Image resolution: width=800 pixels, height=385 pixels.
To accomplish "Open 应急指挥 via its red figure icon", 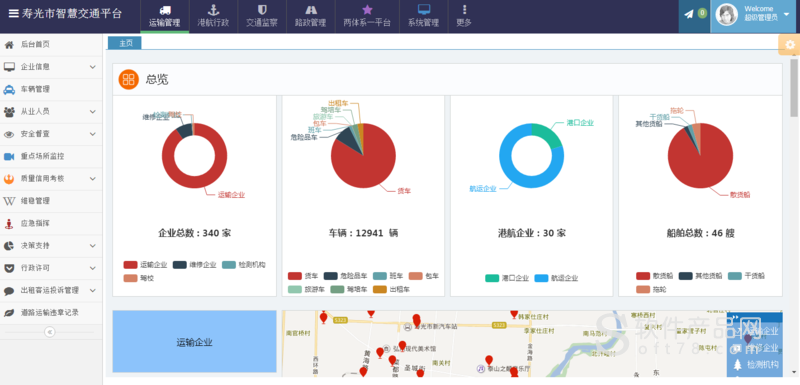I will click(9, 223).
